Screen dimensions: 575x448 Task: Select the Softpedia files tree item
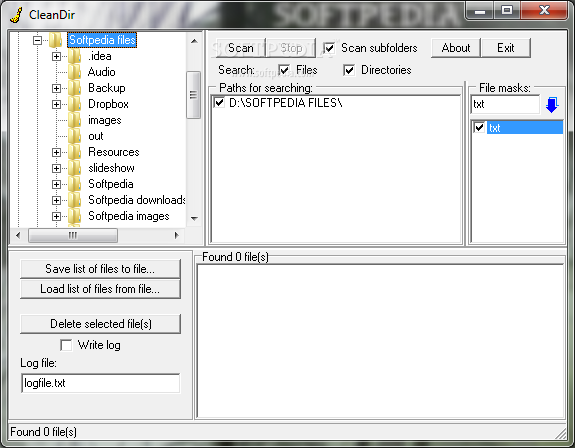pos(102,40)
